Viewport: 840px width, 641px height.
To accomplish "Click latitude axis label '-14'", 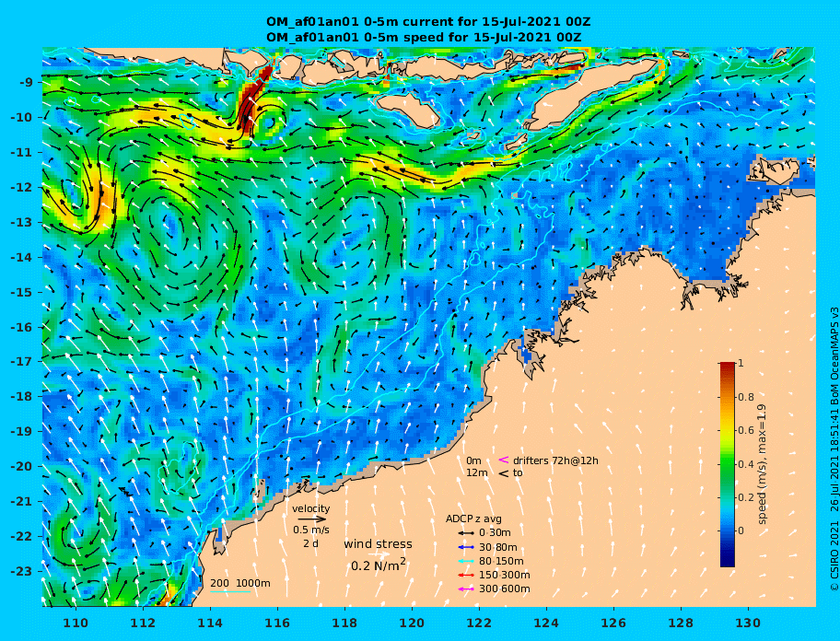I will pyautogui.click(x=24, y=257).
